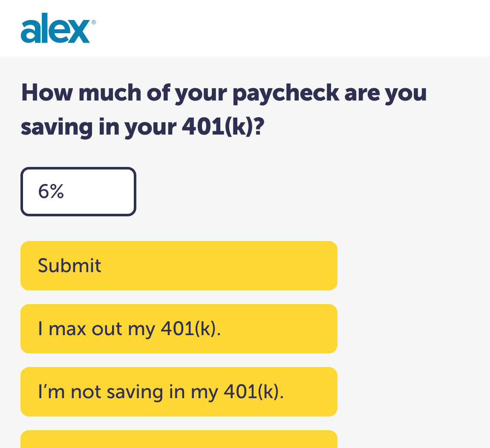
Task: Place cursor after 6% in the input
Action: pyautogui.click(x=65, y=191)
